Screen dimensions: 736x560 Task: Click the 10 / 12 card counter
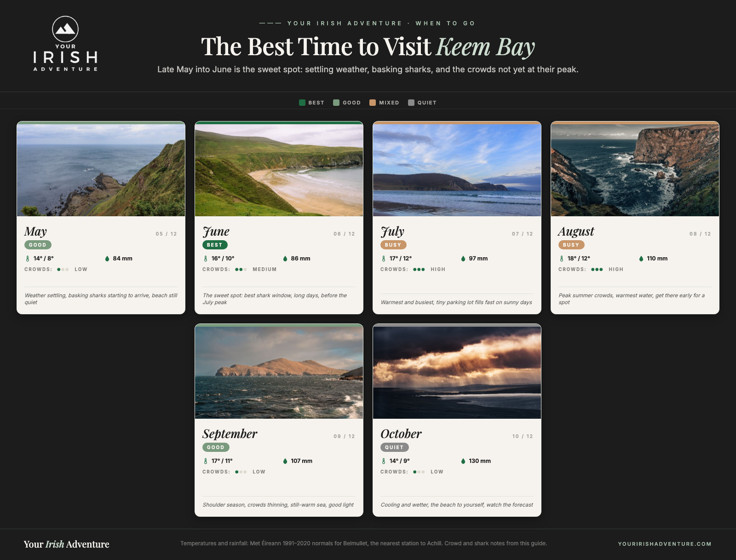[522, 436]
